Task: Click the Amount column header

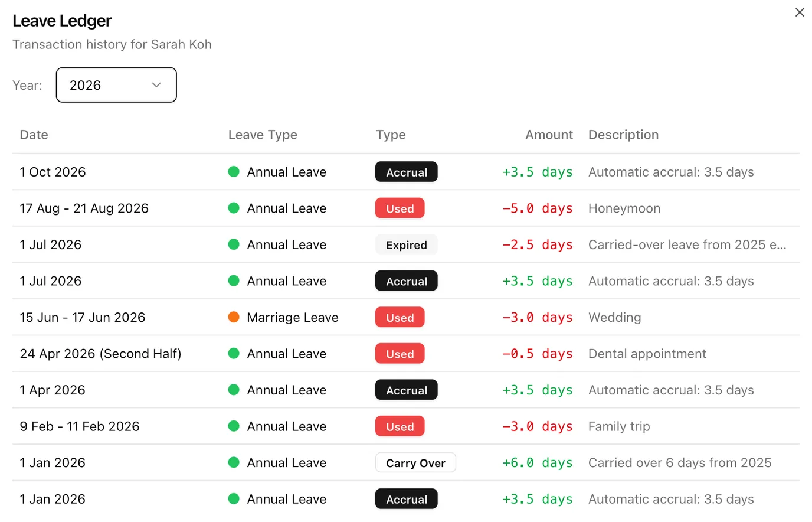Action: click(549, 135)
